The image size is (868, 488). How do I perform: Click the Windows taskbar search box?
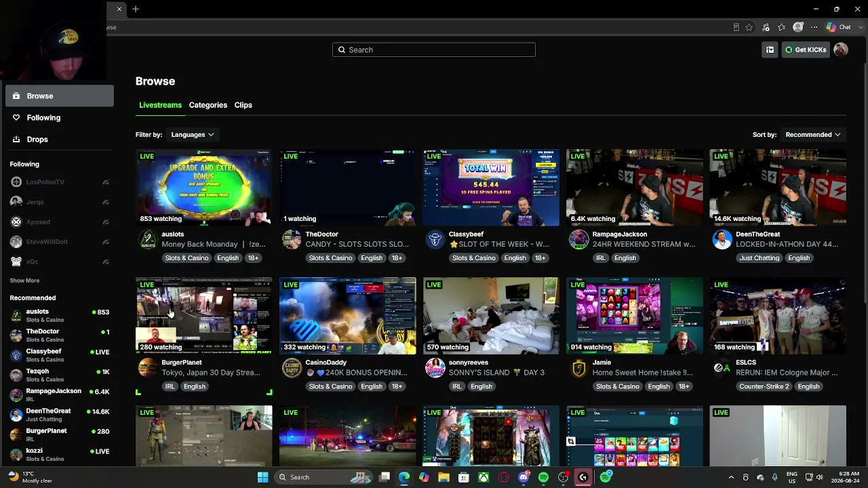tap(322, 477)
